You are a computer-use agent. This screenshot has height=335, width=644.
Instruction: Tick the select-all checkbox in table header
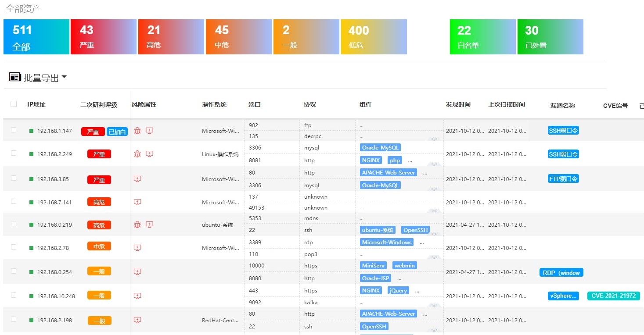pos(14,104)
